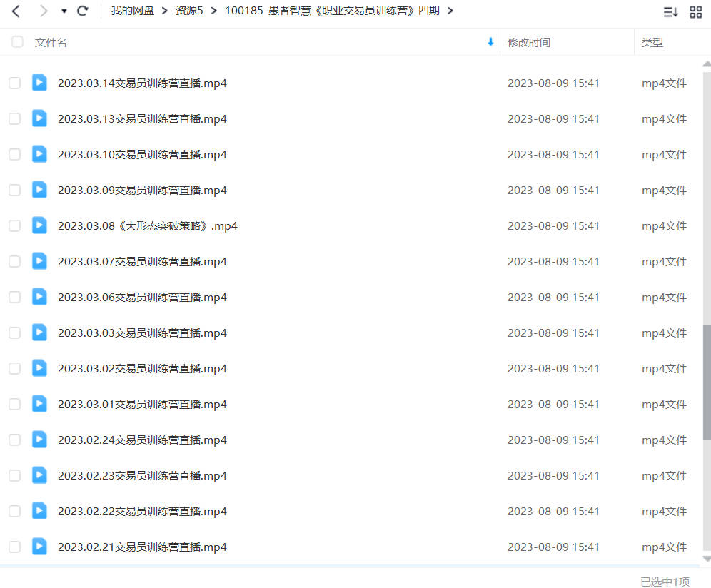The image size is (711, 588).
Task: Click video icon of 2023.02.24 file
Action: (x=39, y=440)
